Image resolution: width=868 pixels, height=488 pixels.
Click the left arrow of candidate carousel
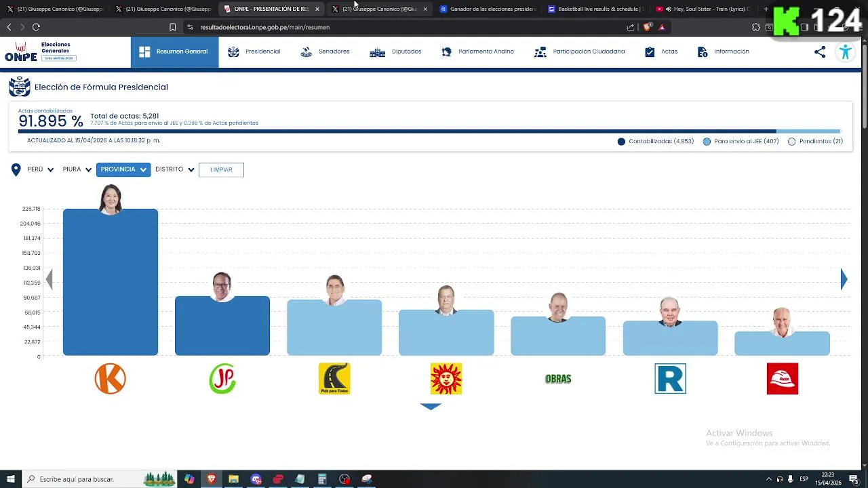pos(50,279)
